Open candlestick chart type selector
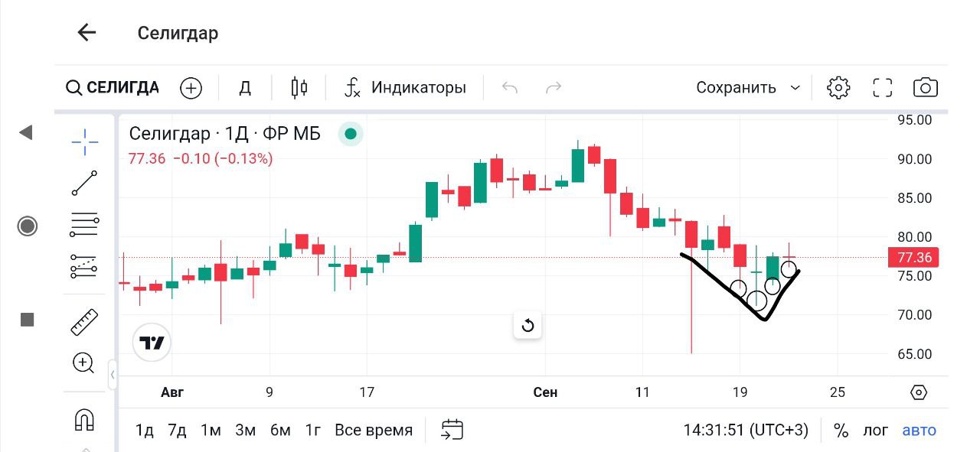The image size is (980, 452). pyautogui.click(x=299, y=88)
